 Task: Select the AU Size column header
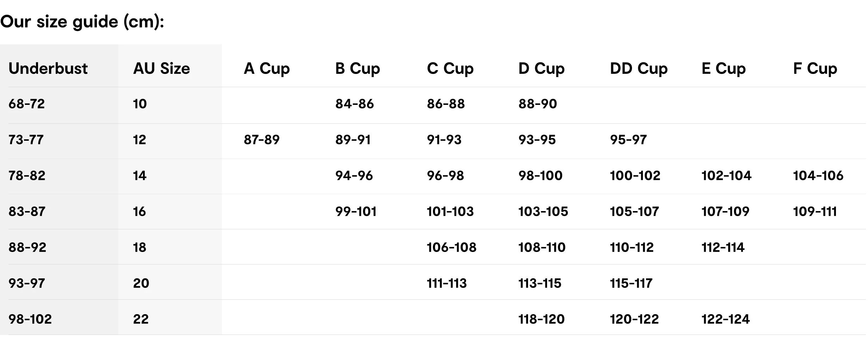[x=161, y=68]
